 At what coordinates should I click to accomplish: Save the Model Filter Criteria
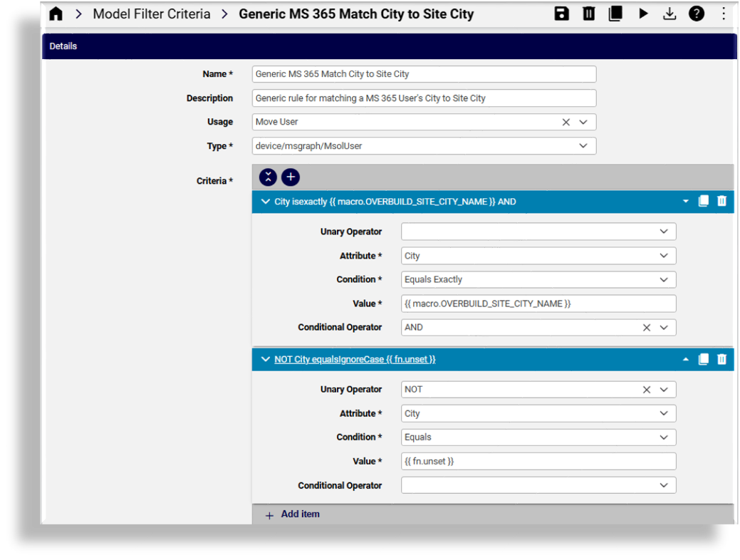[x=562, y=14]
